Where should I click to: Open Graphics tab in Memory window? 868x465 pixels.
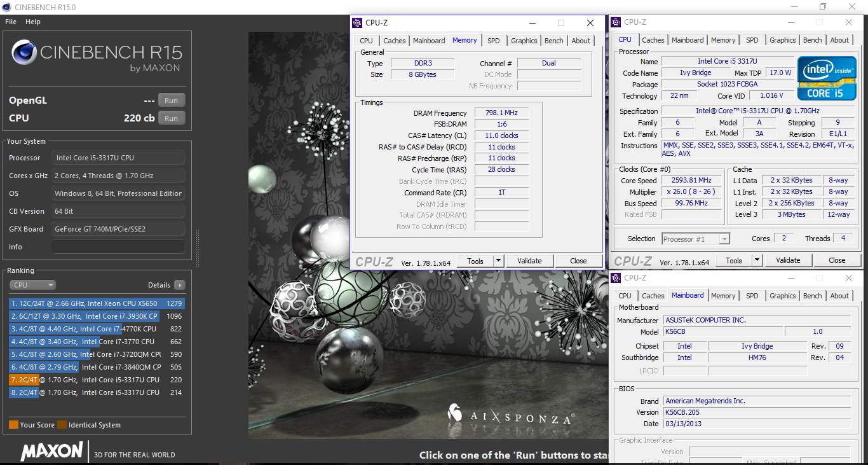(x=524, y=41)
